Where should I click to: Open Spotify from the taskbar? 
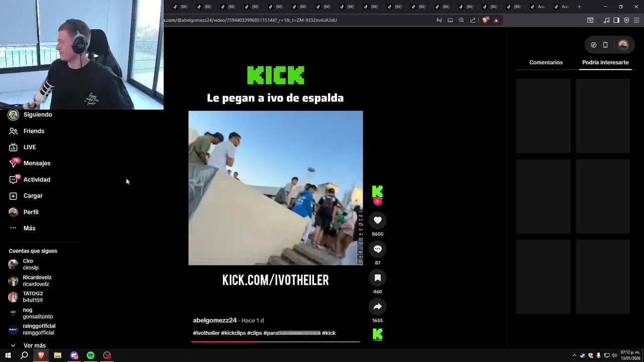(x=91, y=355)
